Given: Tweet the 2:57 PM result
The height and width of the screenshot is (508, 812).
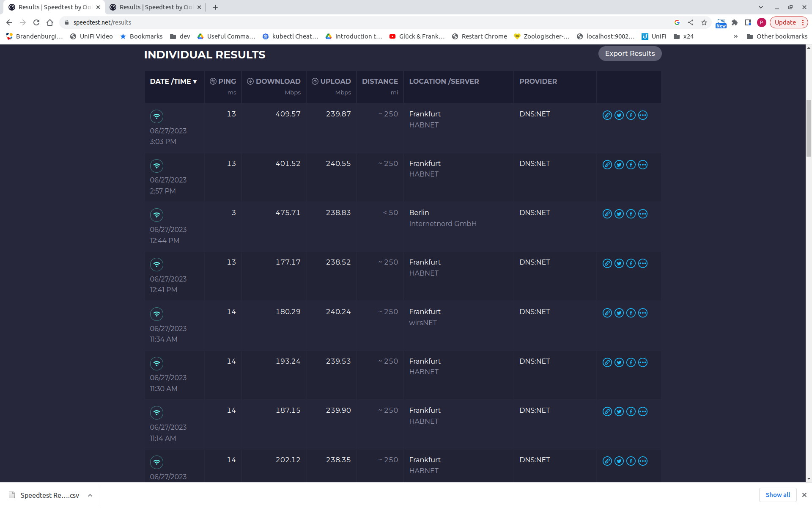Looking at the screenshot, I should tap(619, 165).
